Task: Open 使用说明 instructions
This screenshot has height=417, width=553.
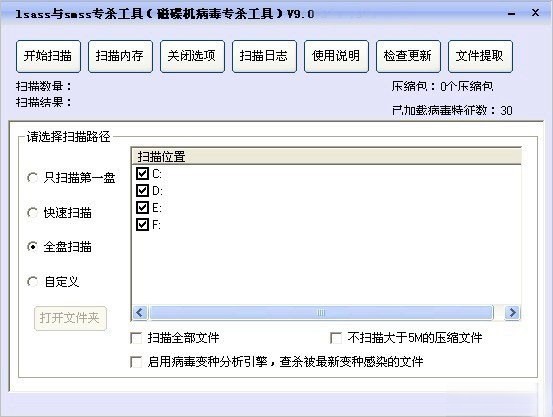Action: coord(336,56)
